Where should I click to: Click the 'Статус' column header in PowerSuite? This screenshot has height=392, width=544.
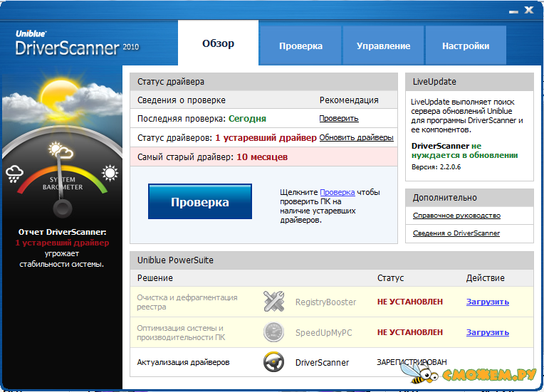[x=391, y=278]
